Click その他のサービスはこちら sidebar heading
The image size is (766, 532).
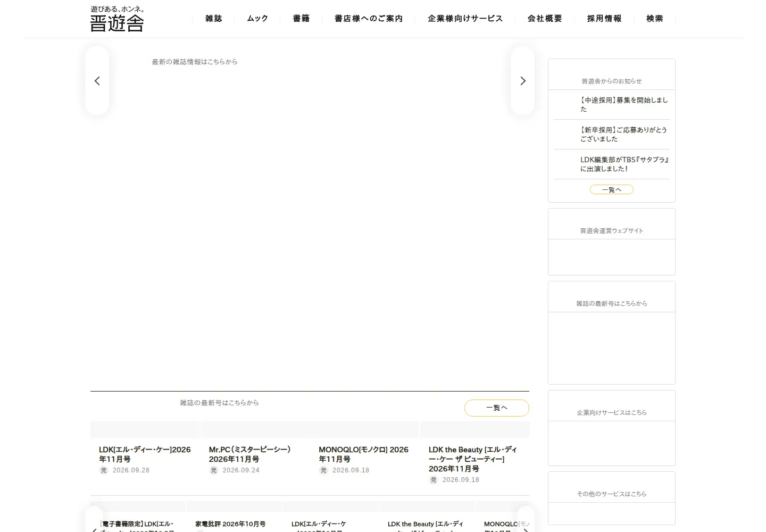612,494
